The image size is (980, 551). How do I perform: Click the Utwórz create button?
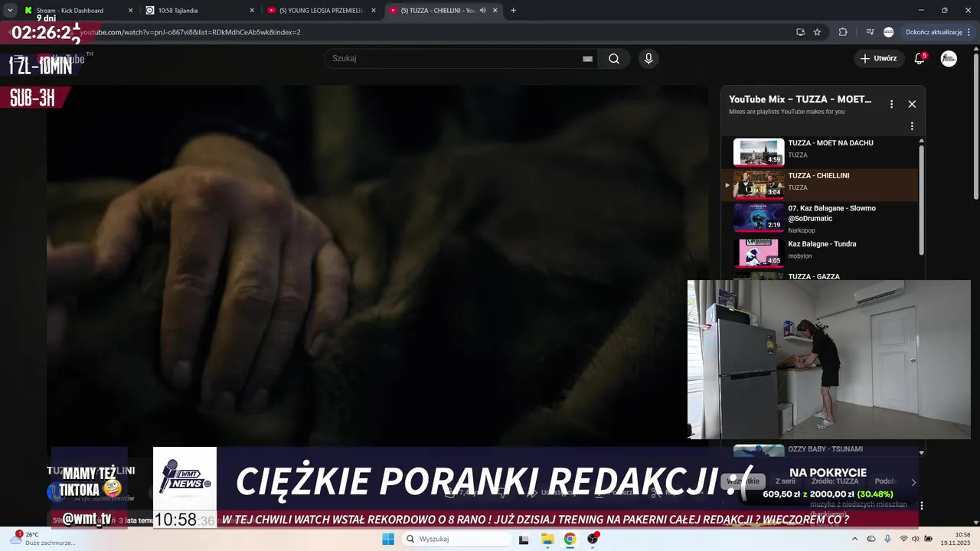click(x=878, y=59)
